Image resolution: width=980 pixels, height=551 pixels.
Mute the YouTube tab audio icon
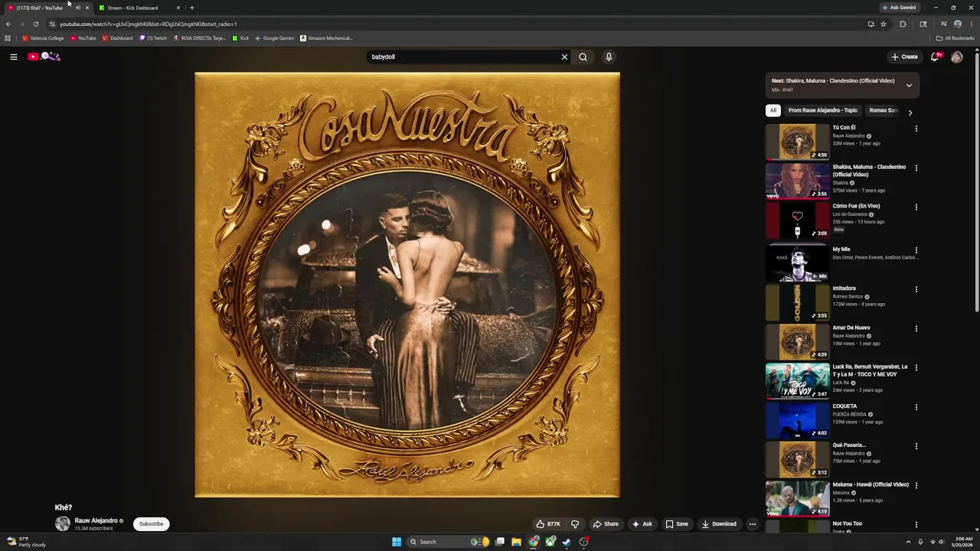tap(77, 8)
